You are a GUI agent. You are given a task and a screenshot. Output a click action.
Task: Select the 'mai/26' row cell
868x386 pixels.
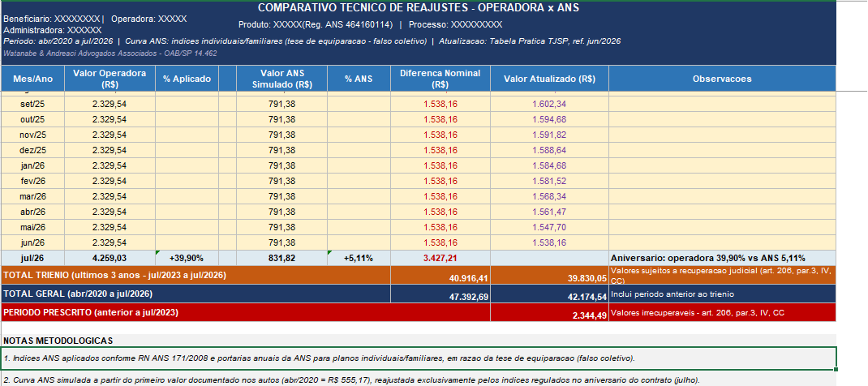[x=32, y=227]
